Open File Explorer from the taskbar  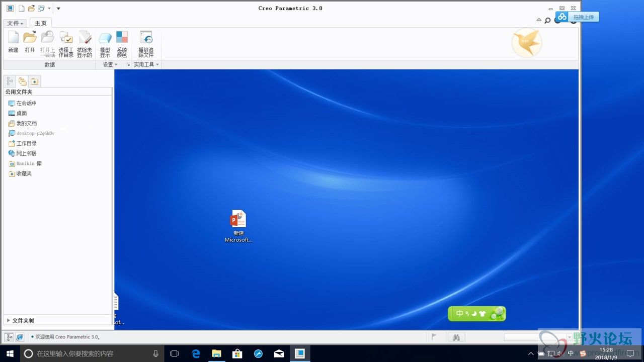pyautogui.click(x=217, y=353)
